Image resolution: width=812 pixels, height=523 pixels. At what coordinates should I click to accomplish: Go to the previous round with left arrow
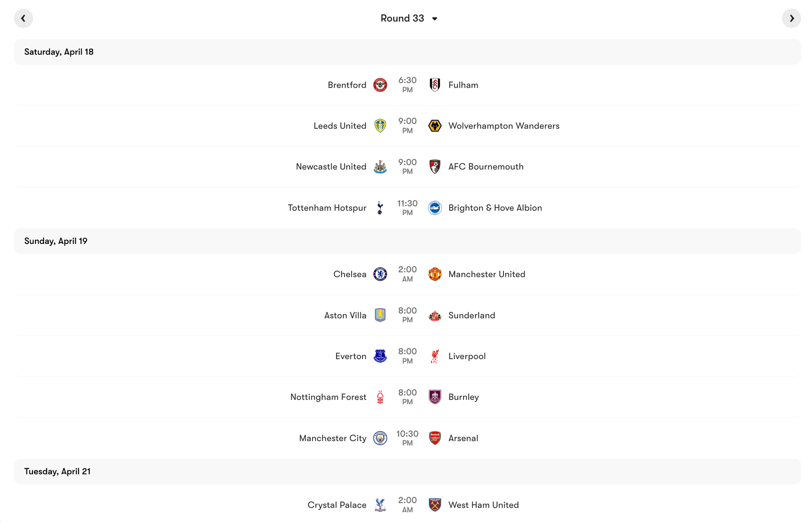[x=24, y=18]
